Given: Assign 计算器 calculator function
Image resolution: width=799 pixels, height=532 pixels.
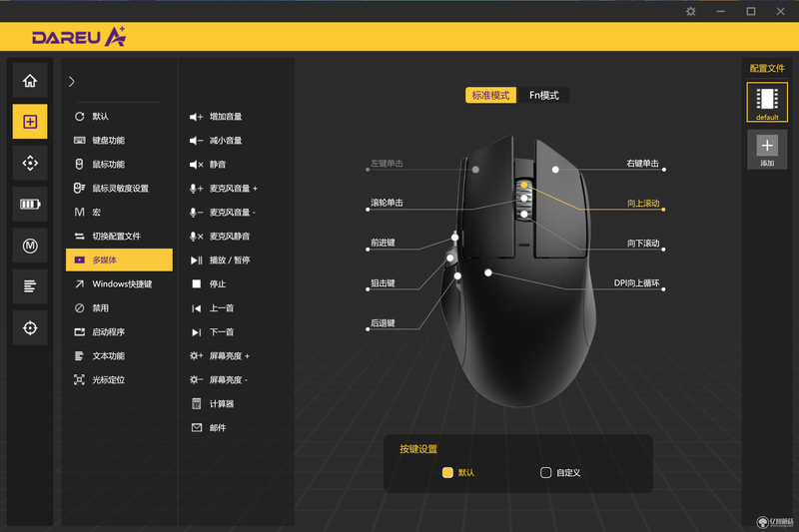Looking at the screenshot, I should pos(212,403).
